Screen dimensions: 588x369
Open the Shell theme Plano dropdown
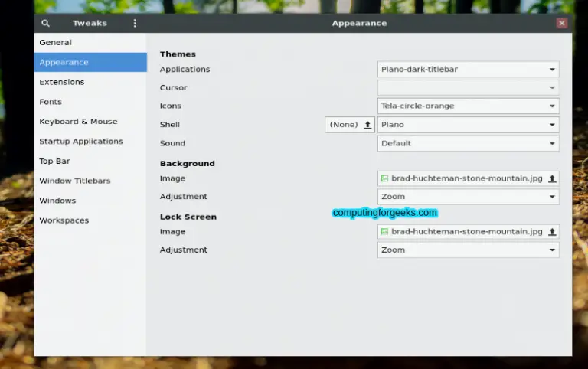pos(468,125)
